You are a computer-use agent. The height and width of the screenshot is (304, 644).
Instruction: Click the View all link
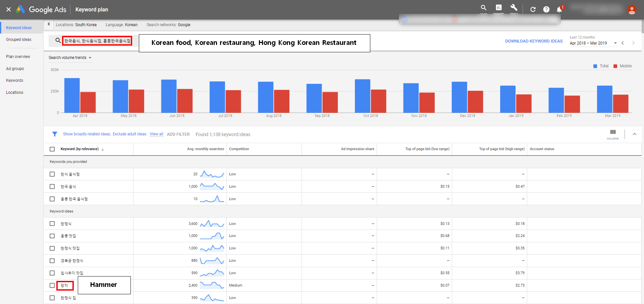coord(156,134)
